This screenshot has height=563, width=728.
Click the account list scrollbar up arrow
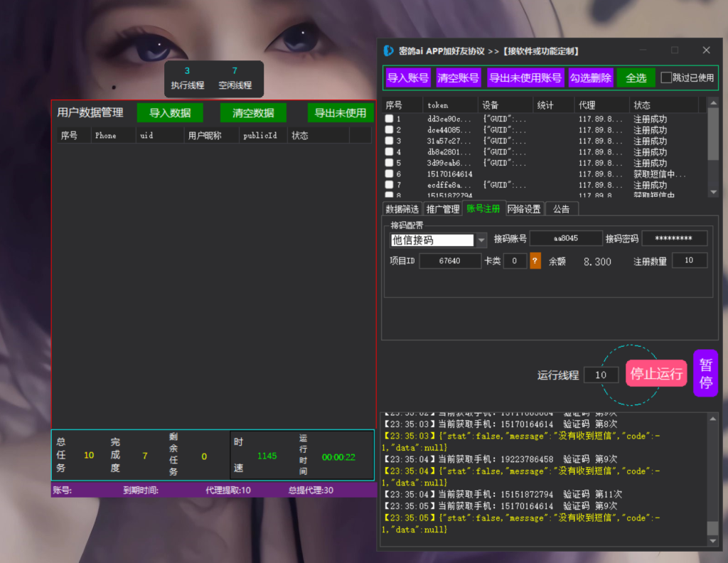coord(713,104)
